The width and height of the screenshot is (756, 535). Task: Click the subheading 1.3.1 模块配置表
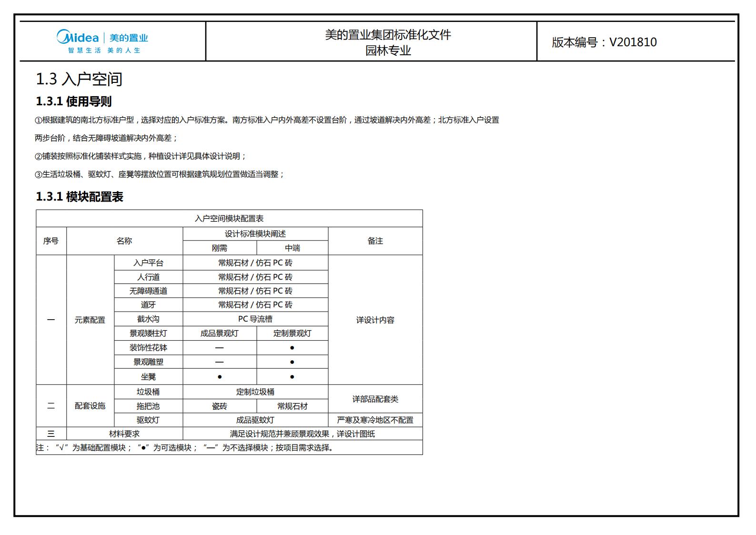click(x=80, y=197)
